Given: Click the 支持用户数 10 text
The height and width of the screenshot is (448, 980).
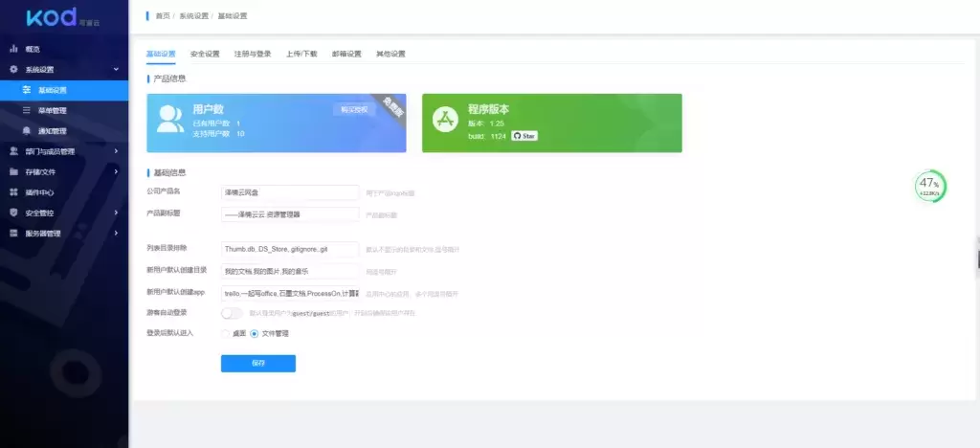Looking at the screenshot, I should 218,134.
